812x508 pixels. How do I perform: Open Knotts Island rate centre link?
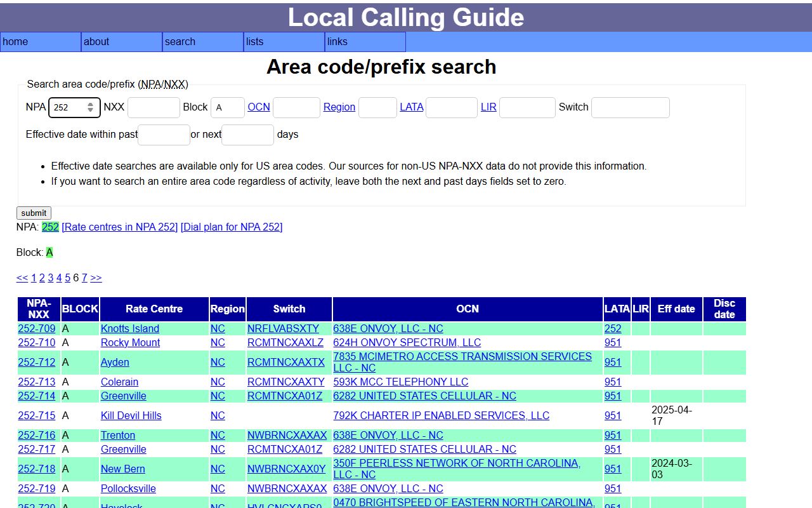(130, 329)
